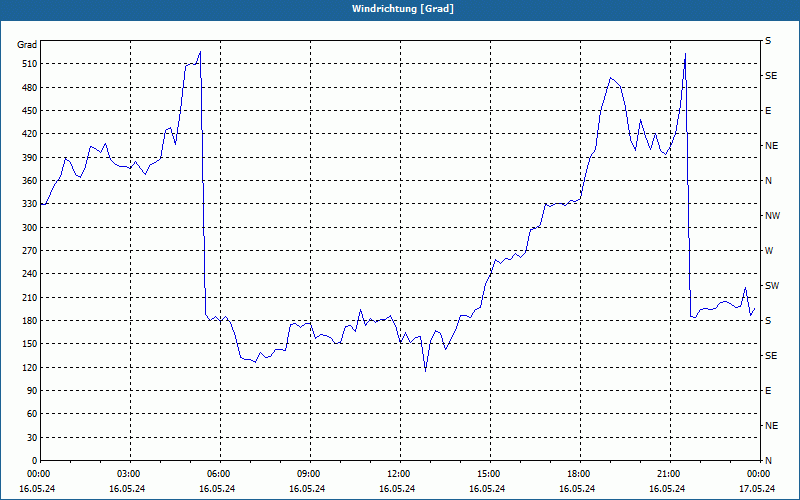
Task: Click the 12:00 time axis label
Action: tap(399, 474)
